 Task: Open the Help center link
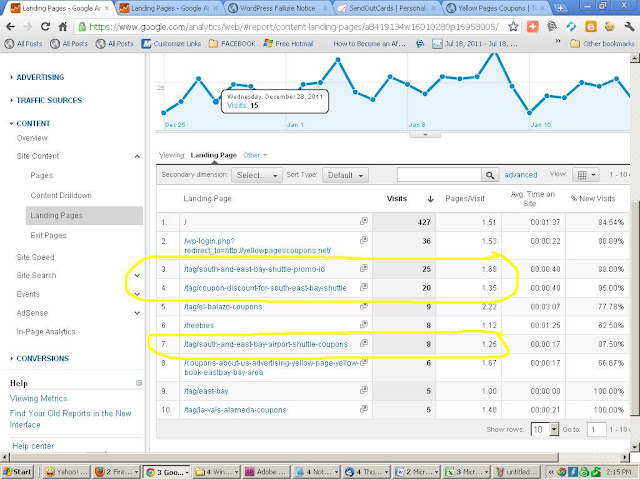pyautogui.click(x=33, y=446)
